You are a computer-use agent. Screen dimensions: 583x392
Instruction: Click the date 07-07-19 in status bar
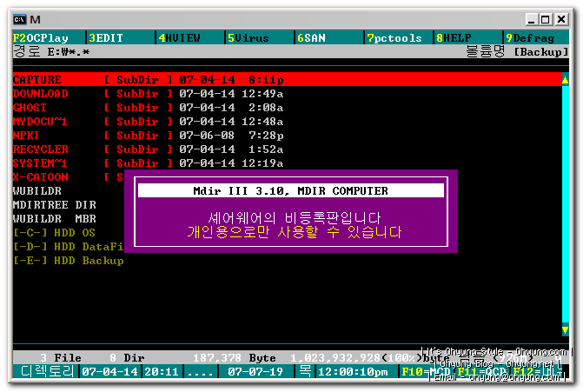(x=255, y=371)
